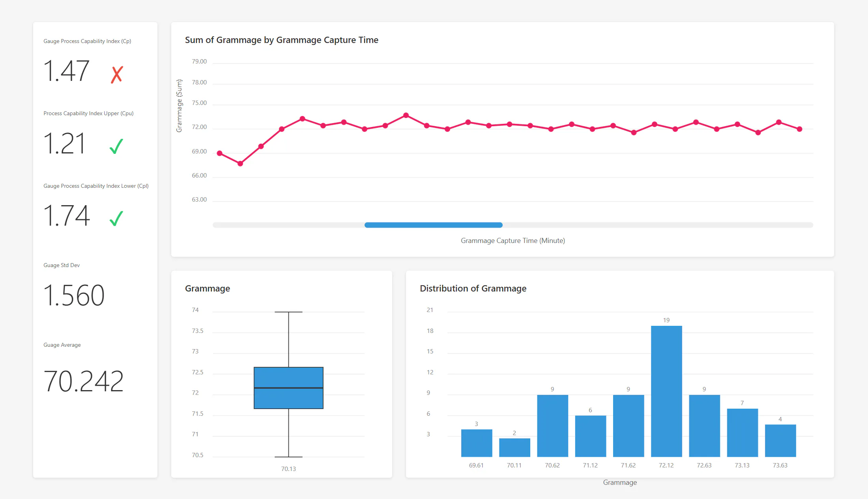
Task: Select the 1.560 Guage Std Dev value
Action: [x=74, y=295]
